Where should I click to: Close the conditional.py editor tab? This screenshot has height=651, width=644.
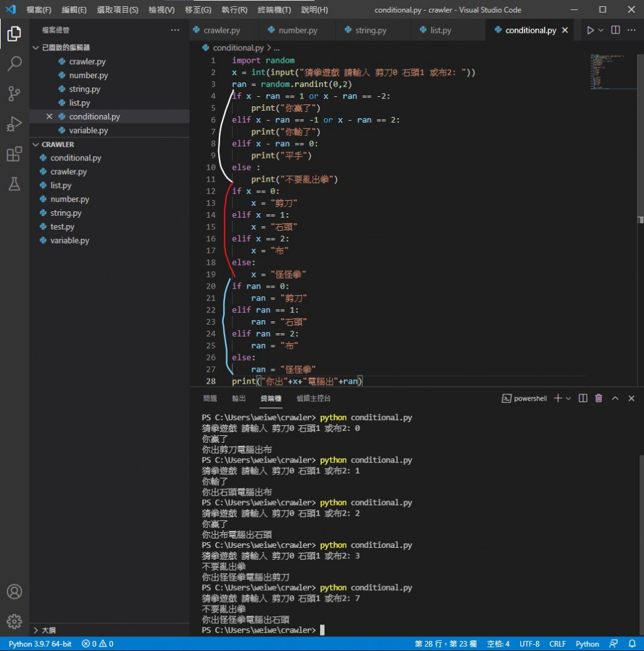565,30
